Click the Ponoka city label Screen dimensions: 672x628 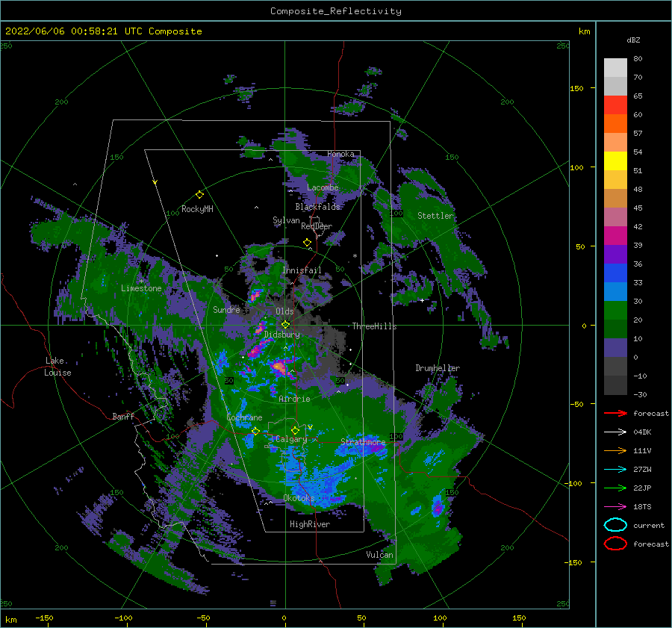click(x=340, y=154)
